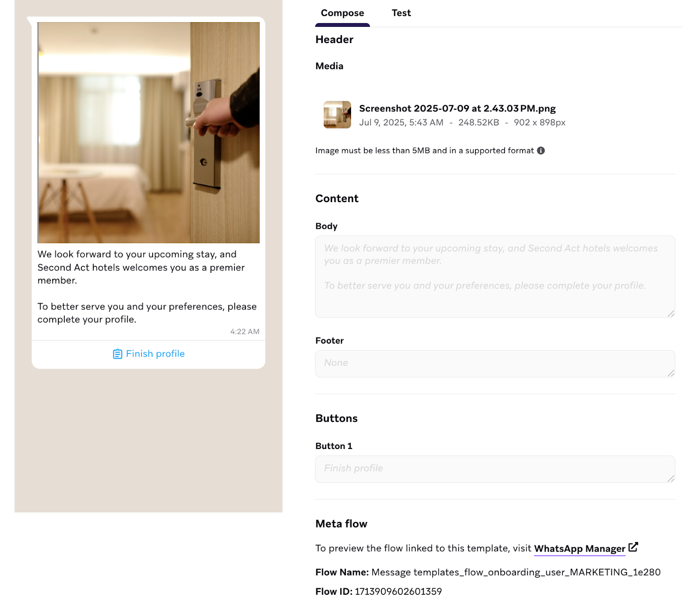The image size is (697, 616).
Task: Click the clipboard icon beside Finish profile
Action: [117, 354]
